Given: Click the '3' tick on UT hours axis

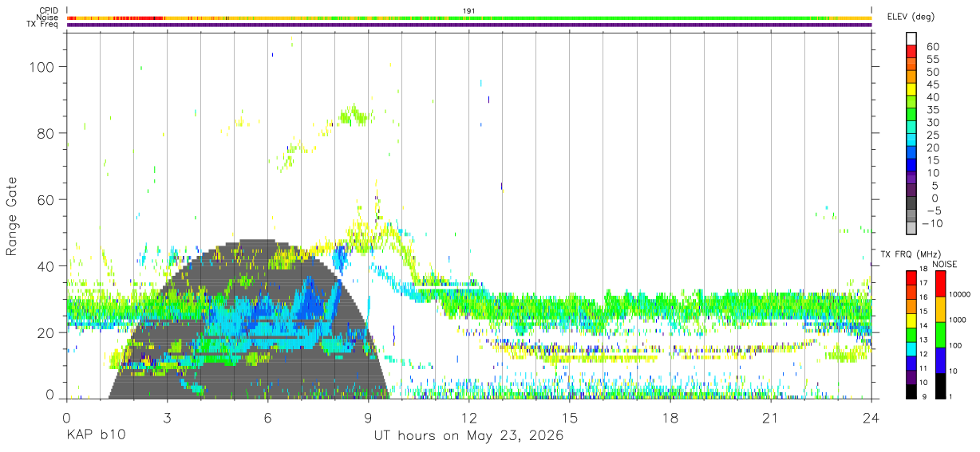Looking at the screenshot, I should (167, 417).
